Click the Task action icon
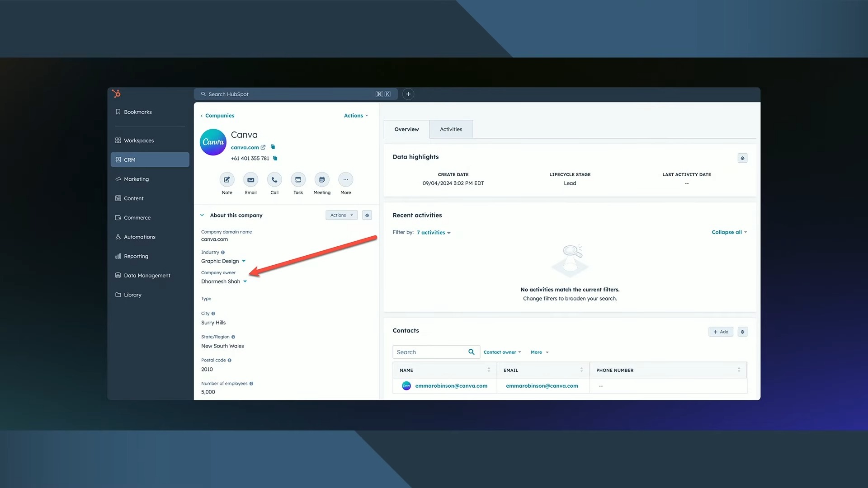 298,180
